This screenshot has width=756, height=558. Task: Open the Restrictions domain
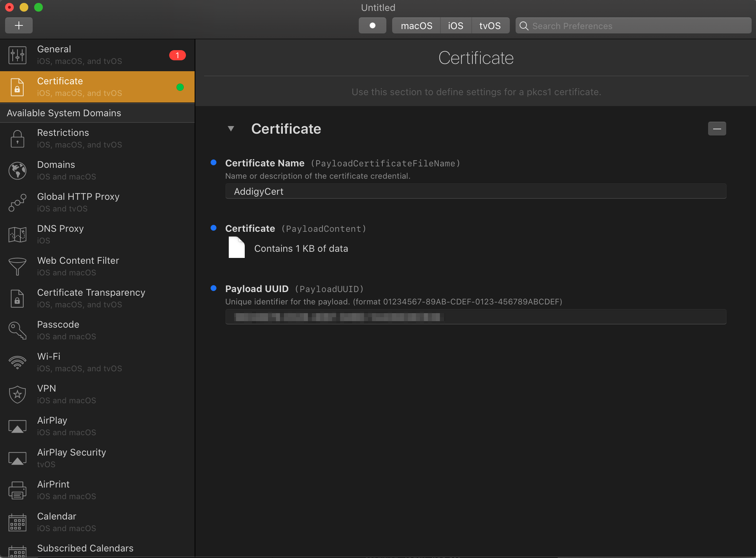coord(97,139)
